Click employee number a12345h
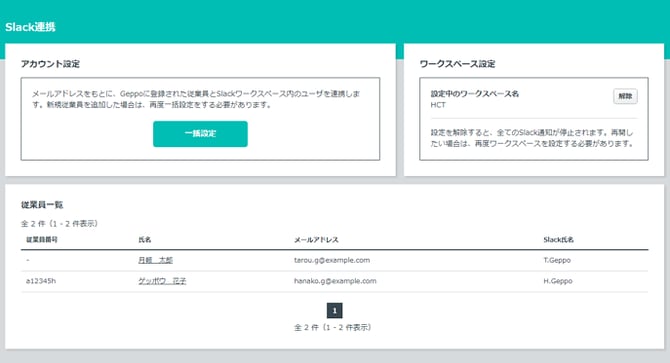 pos(41,281)
